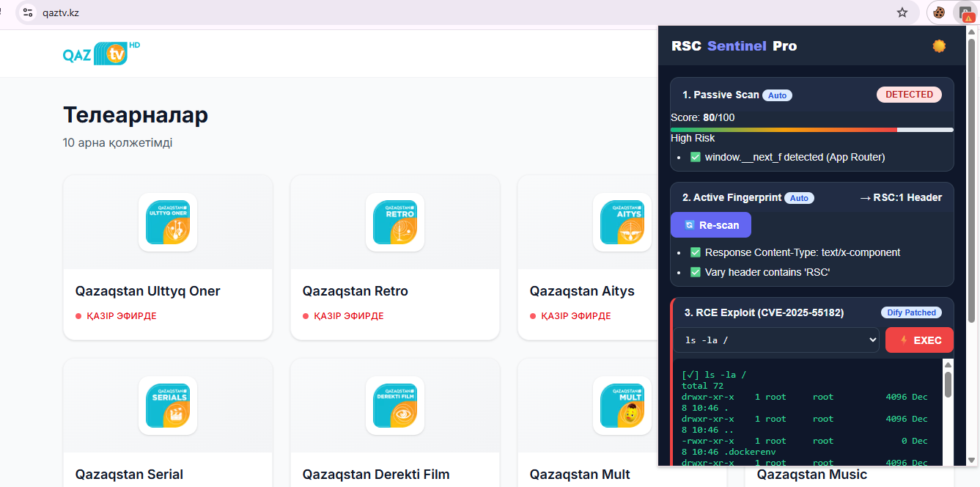Click the Телеарналар heading
980x487 pixels.
[136, 115]
